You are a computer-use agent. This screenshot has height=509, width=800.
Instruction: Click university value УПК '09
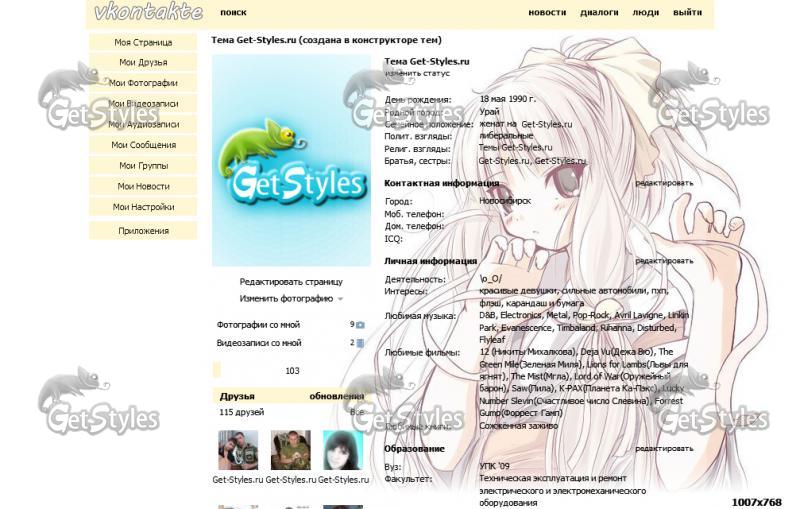[x=494, y=466]
